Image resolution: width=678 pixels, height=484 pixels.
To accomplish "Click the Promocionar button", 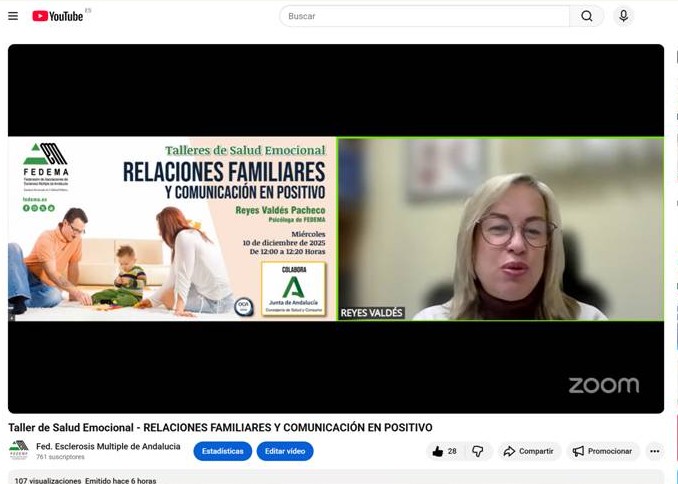I will point(603,451).
